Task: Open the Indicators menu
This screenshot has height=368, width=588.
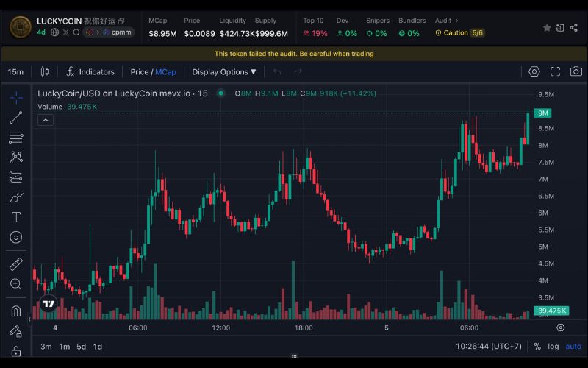Action: pyautogui.click(x=90, y=71)
